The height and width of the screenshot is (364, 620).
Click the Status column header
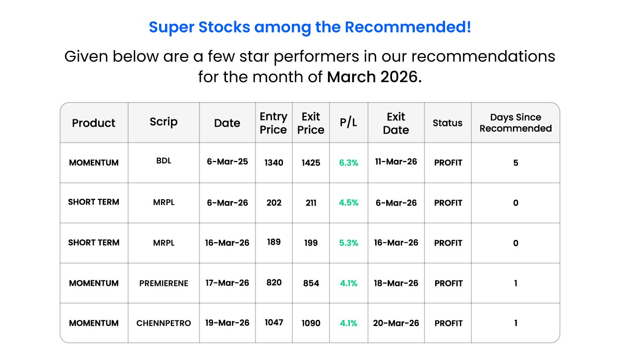point(448,123)
